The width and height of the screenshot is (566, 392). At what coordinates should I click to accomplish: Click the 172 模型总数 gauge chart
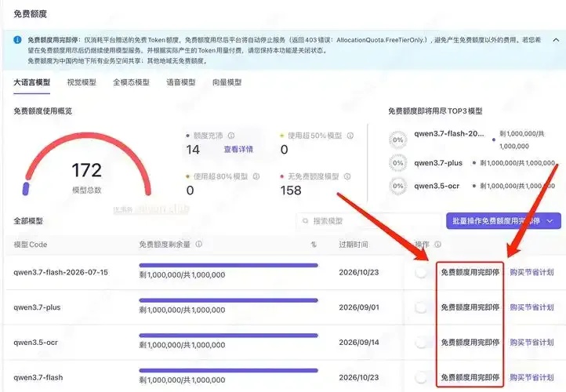(x=87, y=164)
